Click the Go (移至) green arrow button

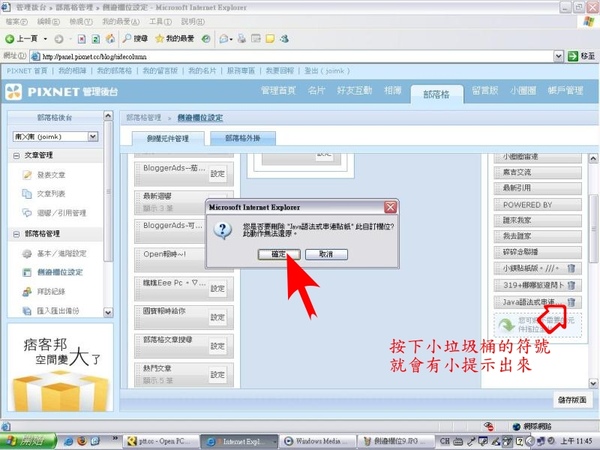[573, 56]
